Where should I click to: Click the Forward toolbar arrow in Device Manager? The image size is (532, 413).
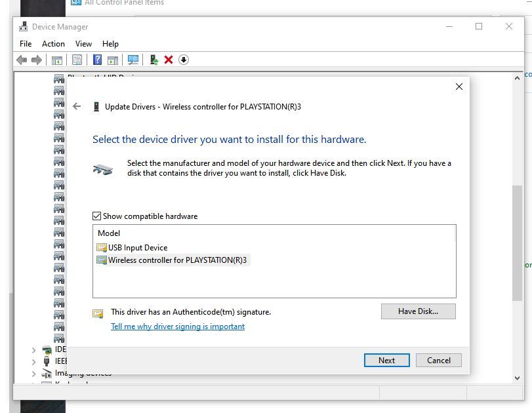point(36,60)
